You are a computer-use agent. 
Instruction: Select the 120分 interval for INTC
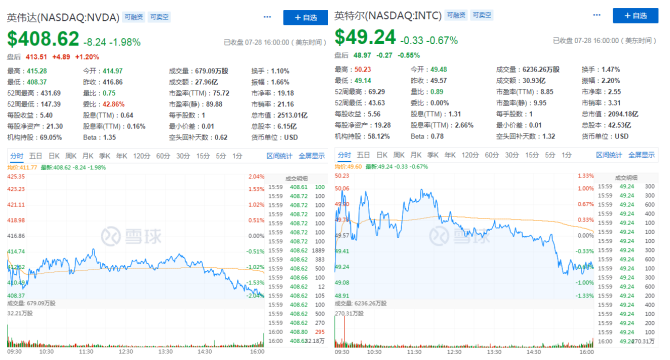[x=470, y=155]
